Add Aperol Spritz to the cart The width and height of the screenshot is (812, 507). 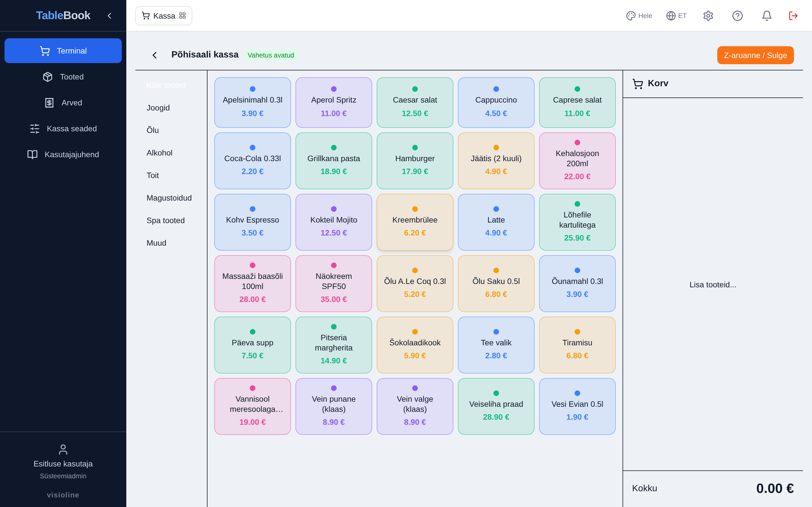coord(334,102)
